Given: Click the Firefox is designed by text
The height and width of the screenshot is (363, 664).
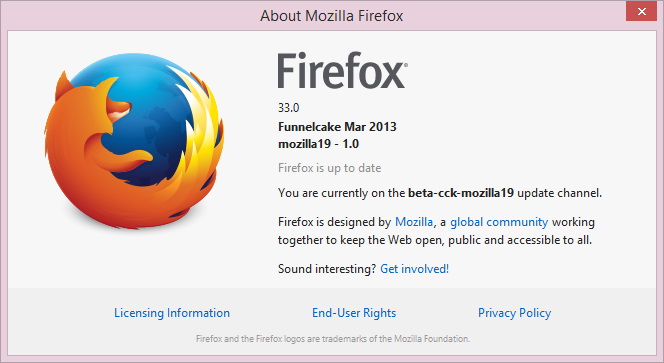Looking at the screenshot, I should coord(335,222).
